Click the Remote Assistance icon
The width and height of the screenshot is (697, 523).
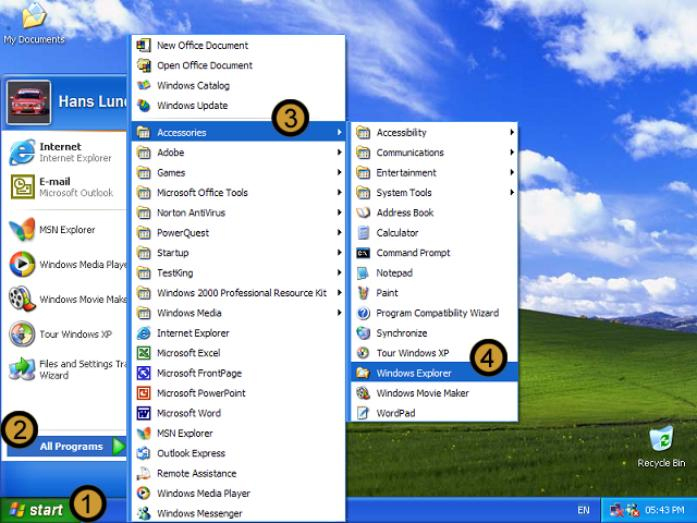144,473
